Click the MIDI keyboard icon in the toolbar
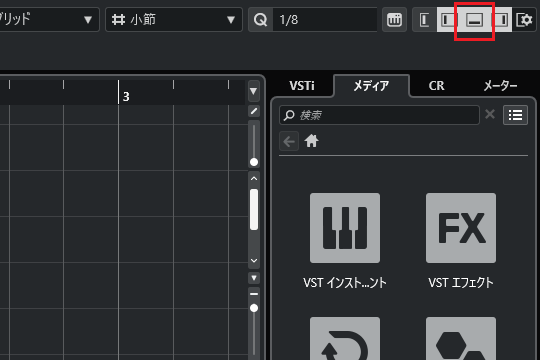Viewport: 540px width, 360px height. point(394,20)
